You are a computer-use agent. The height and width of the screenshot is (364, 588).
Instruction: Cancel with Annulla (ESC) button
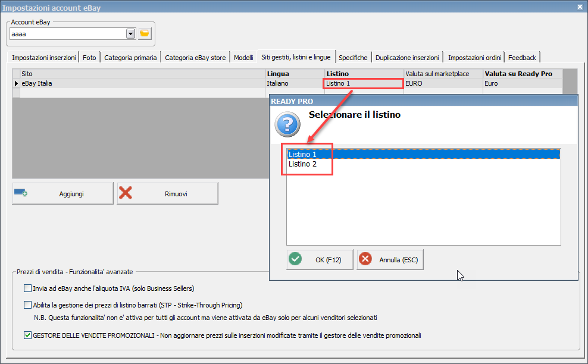tap(390, 259)
